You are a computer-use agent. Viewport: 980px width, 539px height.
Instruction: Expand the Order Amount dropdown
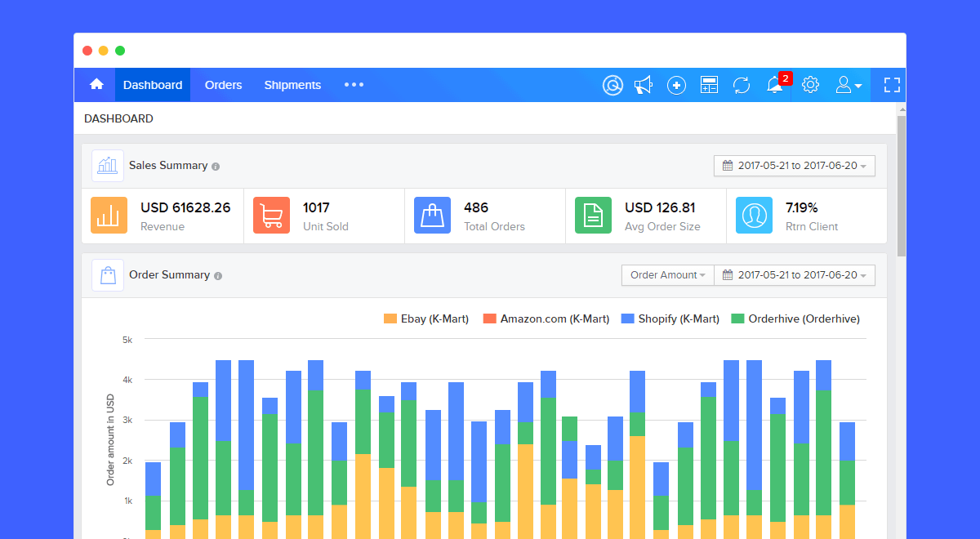(667, 275)
